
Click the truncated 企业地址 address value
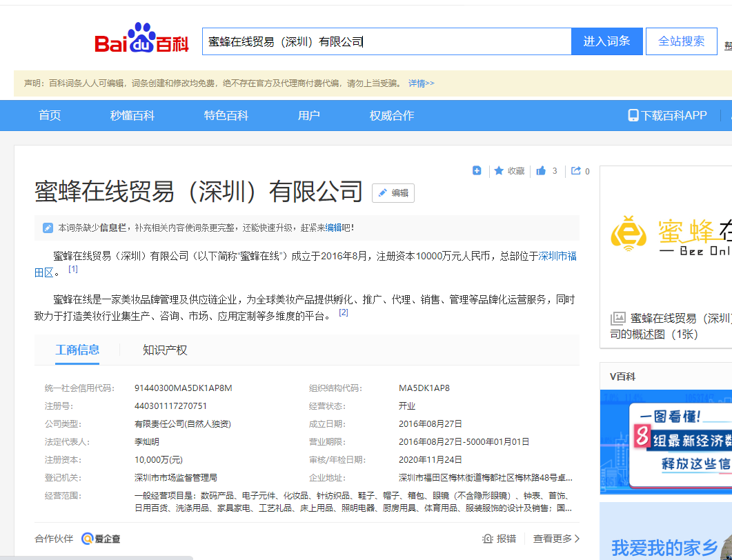pyautogui.click(x=486, y=477)
